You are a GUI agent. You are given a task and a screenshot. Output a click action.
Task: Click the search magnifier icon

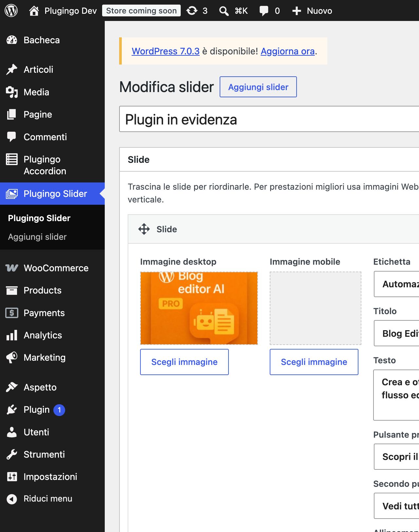[x=224, y=11]
